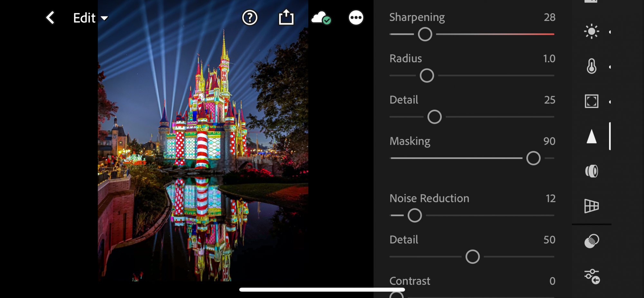Click the Detail slider handle set to 50
The image size is (644, 298).
tap(473, 257)
